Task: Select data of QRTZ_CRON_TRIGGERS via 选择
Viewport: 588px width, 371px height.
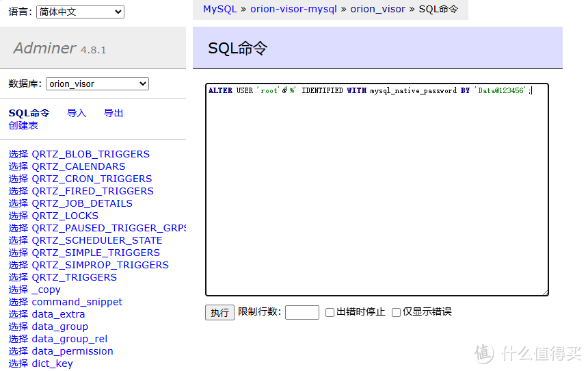Action: (x=18, y=179)
